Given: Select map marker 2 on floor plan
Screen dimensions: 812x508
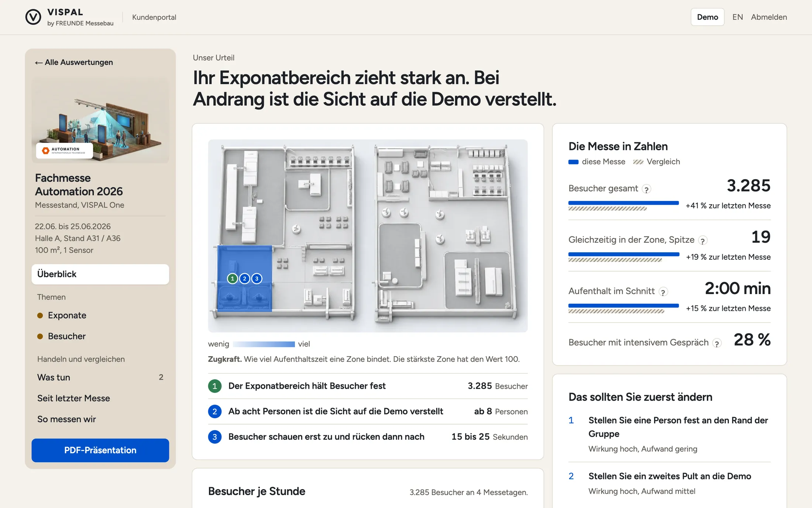Looking at the screenshot, I should 244,279.
